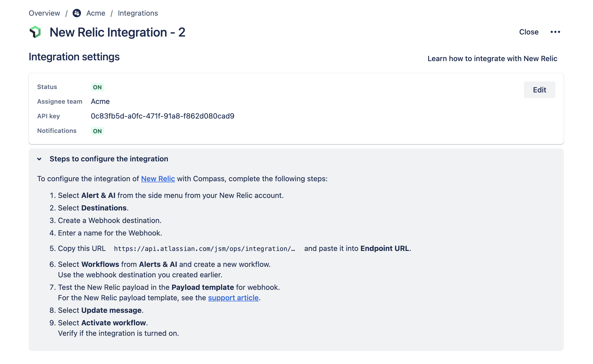The width and height of the screenshot is (593, 364).
Task: Open the three-dot more actions menu
Action: coord(555,32)
